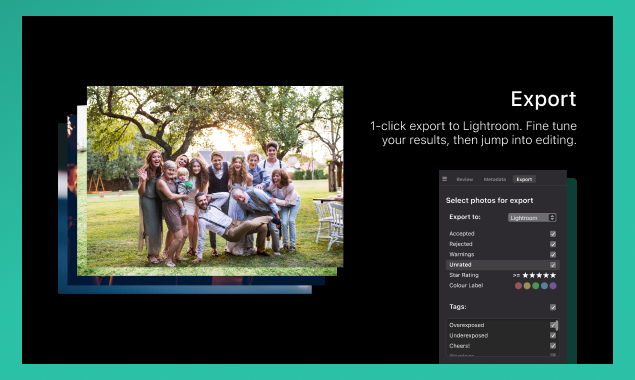Click the large Export title text
Viewport: 635px width, 380px height.
pyautogui.click(x=543, y=99)
